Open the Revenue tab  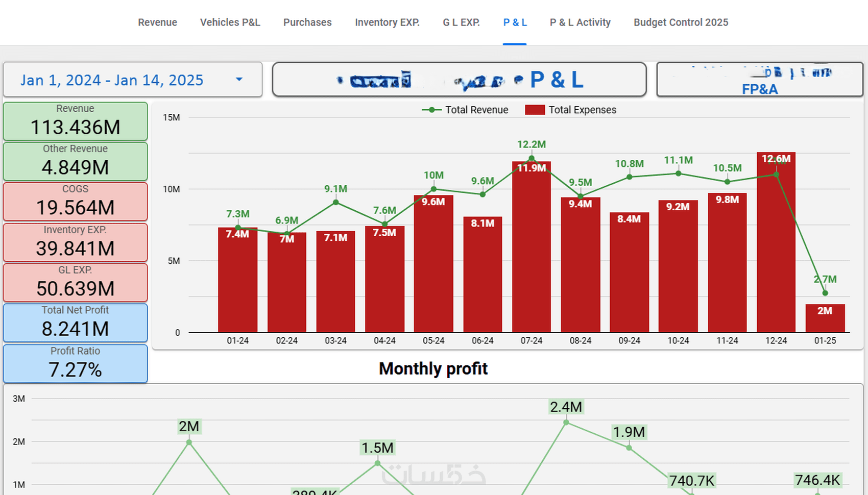tap(157, 22)
